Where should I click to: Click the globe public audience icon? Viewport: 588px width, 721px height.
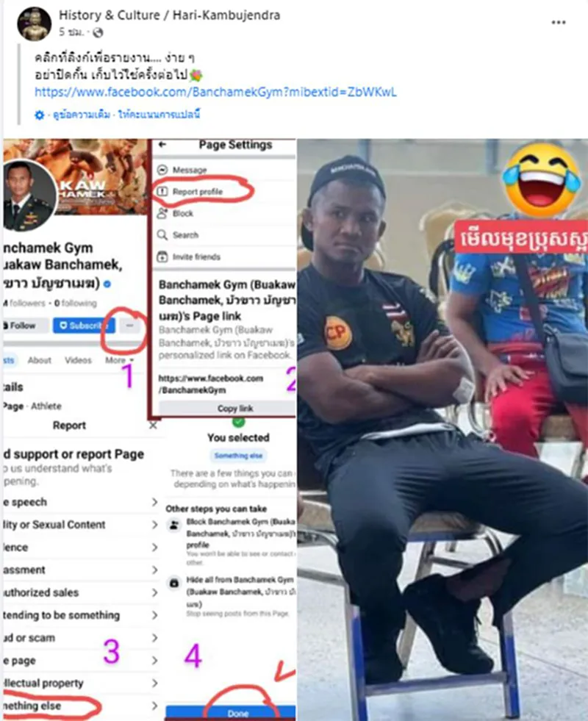(x=98, y=32)
